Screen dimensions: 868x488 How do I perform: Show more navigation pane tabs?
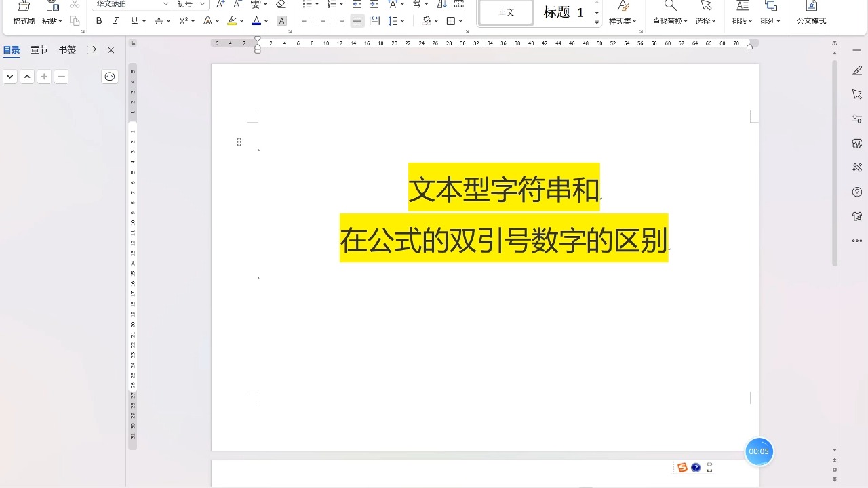click(94, 50)
